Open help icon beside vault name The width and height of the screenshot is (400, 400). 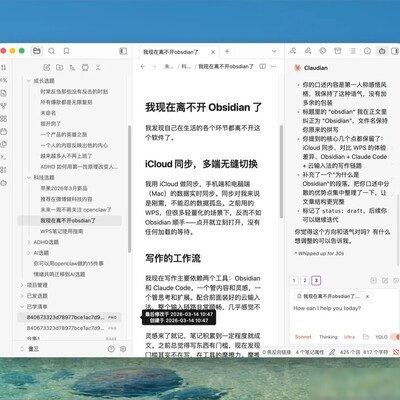pos(111,349)
